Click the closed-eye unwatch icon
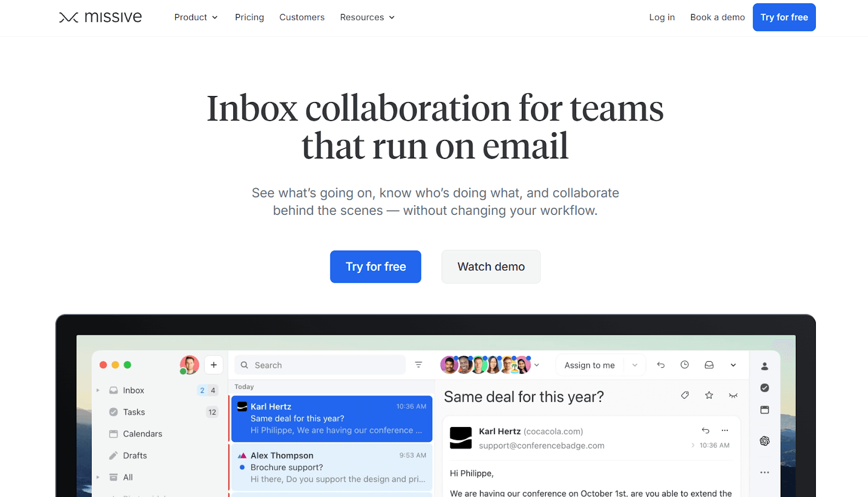868x497 pixels. [x=733, y=396]
